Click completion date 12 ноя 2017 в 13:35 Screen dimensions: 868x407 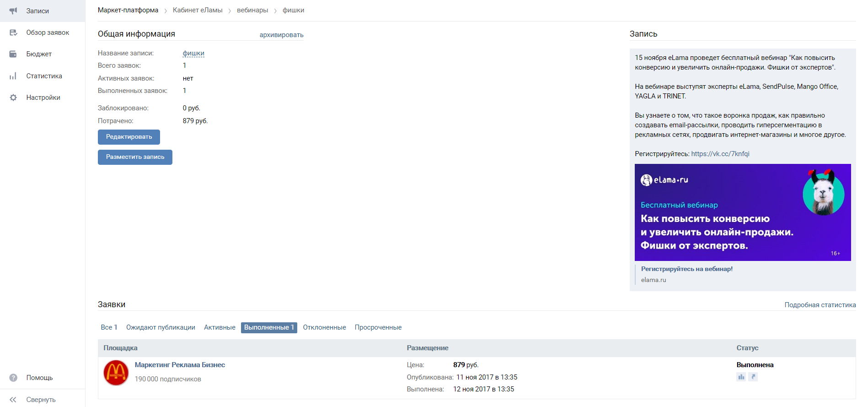tap(483, 389)
